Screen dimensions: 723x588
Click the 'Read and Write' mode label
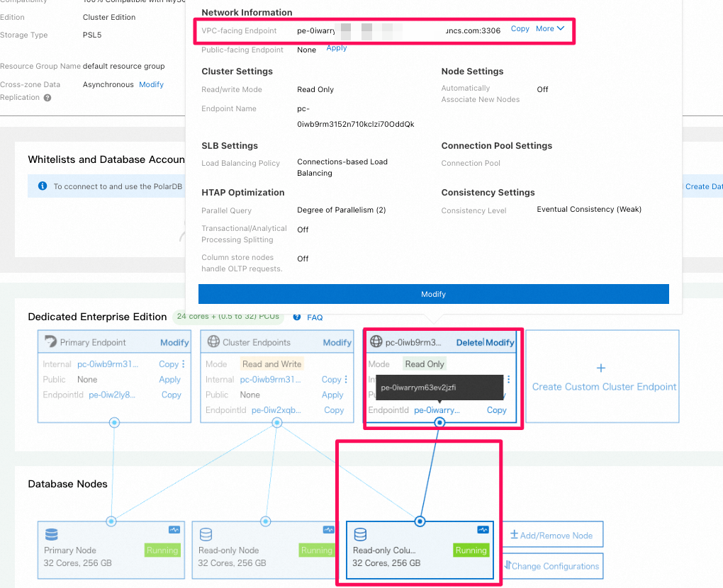(271, 364)
